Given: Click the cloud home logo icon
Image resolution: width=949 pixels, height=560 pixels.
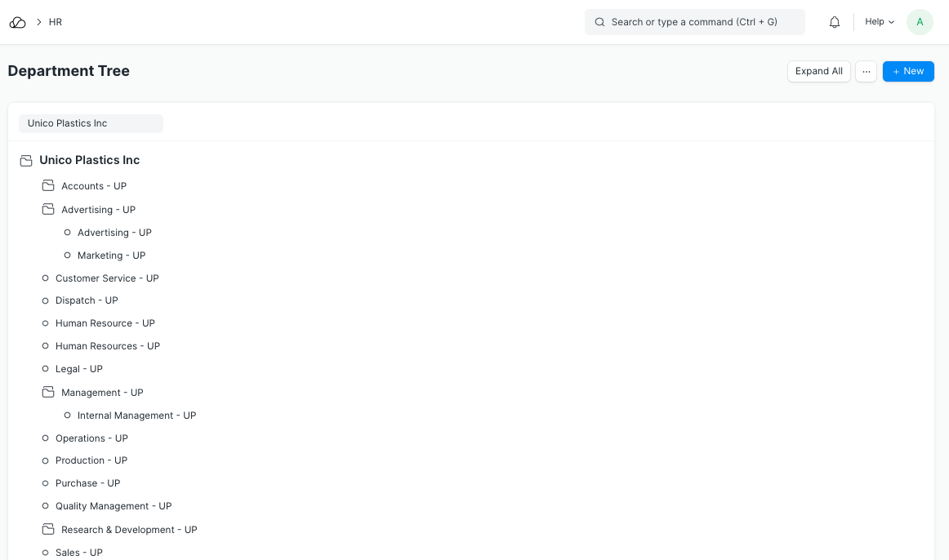Looking at the screenshot, I should [18, 22].
